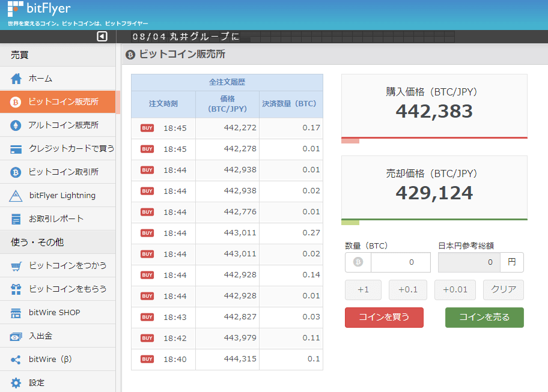This screenshot has width=548, height=392.
Task: Click the home house icon
Action: 16,79
